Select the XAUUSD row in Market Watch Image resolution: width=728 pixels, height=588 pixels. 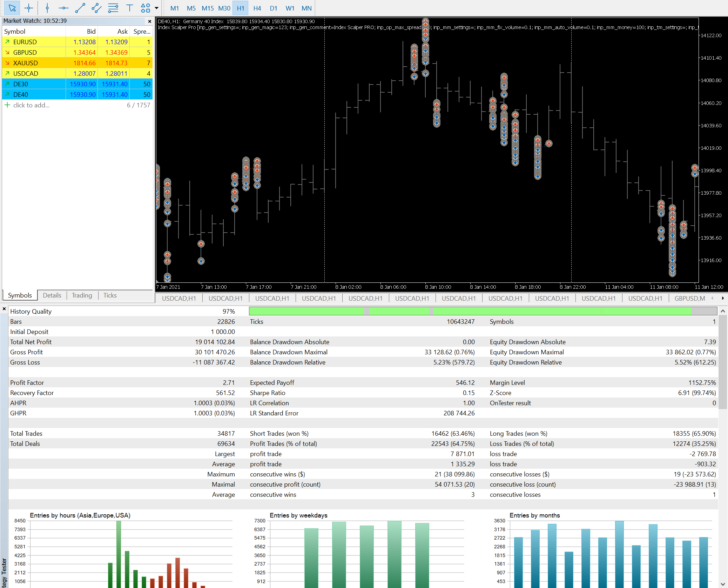tap(25, 63)
